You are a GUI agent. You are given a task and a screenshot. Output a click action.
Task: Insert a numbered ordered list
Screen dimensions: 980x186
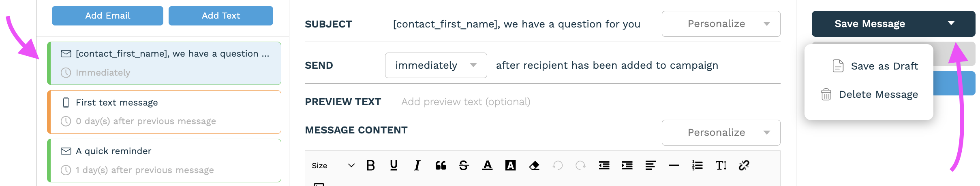pyautogui.click(x=697, y=165)
